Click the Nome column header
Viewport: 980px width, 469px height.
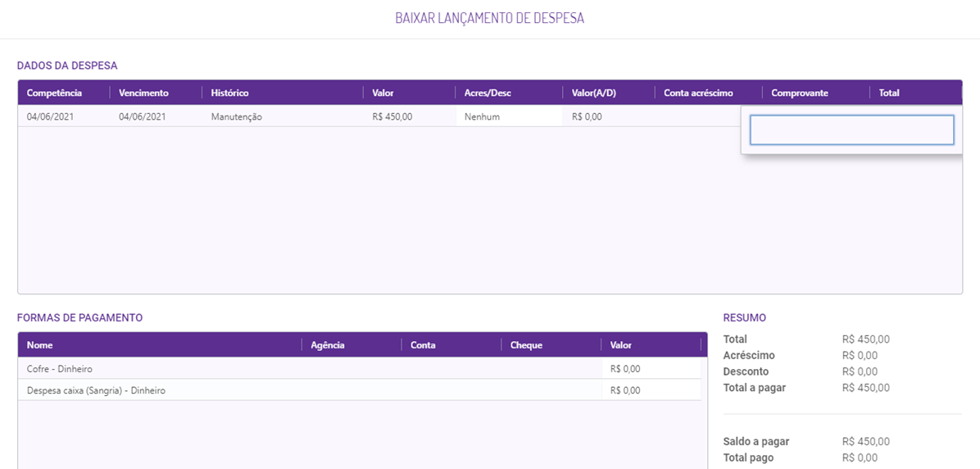[39, 345]
